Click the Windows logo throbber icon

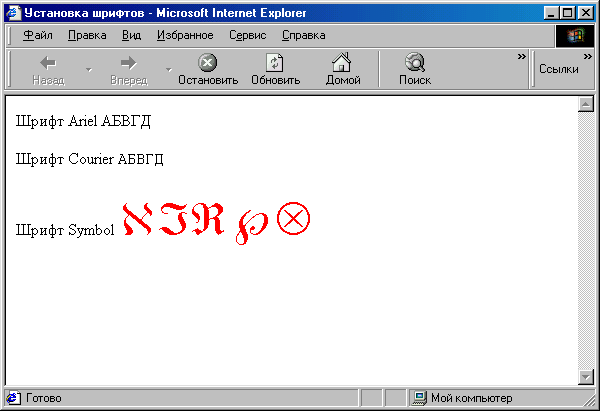click(575, 36)
